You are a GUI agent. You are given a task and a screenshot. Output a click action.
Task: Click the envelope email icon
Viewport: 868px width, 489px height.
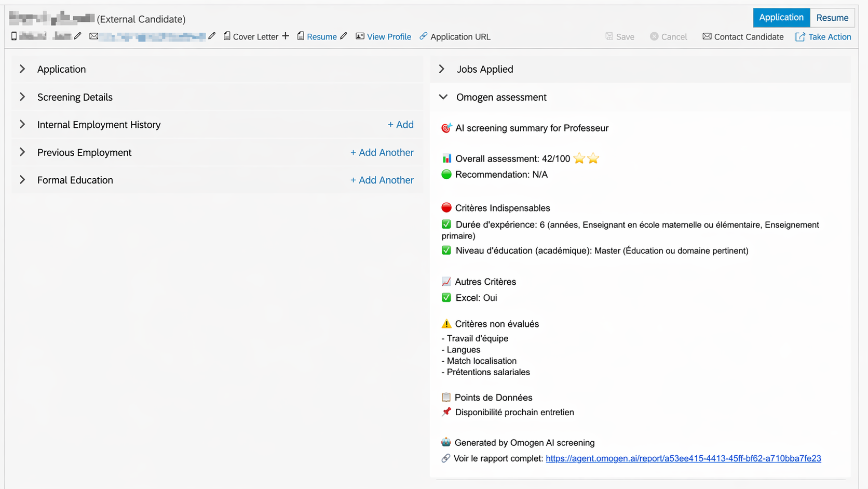[94, 36]
